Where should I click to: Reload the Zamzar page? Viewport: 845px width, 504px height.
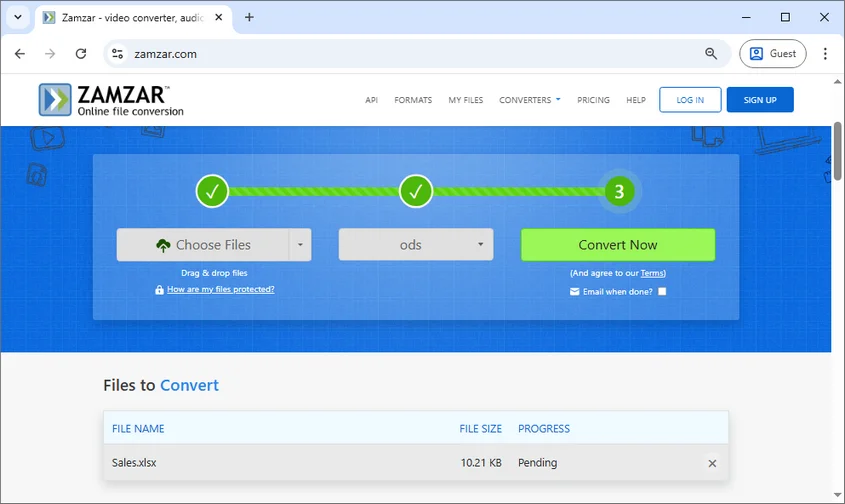(x=81, y=54)
